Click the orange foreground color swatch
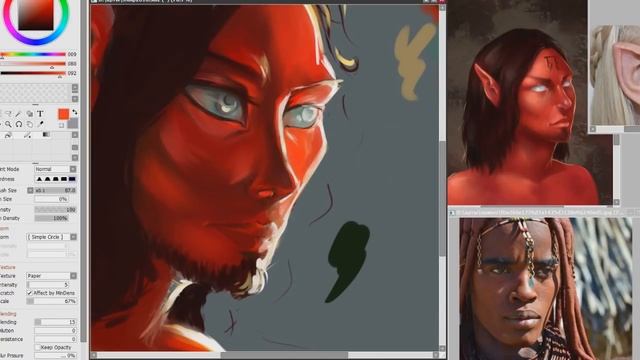The width and height of the screenshot is (640, 360). [x=64, y=114]
